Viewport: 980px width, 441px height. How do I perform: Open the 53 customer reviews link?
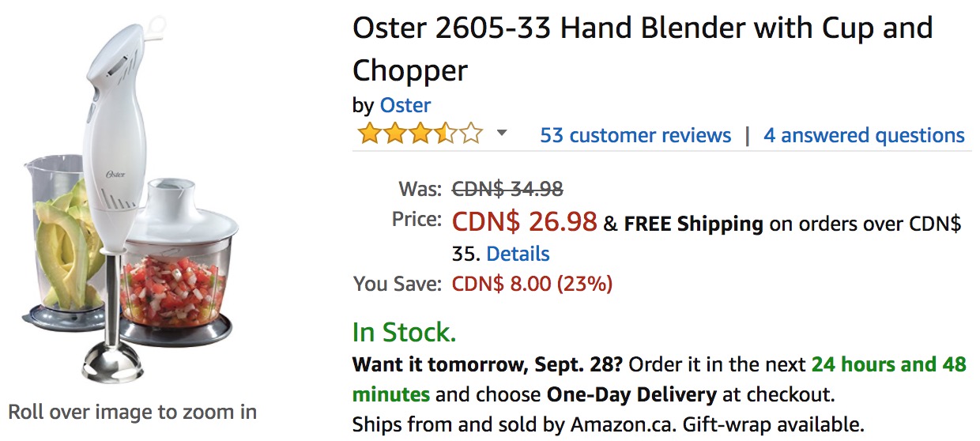click(x=635, y=135)
